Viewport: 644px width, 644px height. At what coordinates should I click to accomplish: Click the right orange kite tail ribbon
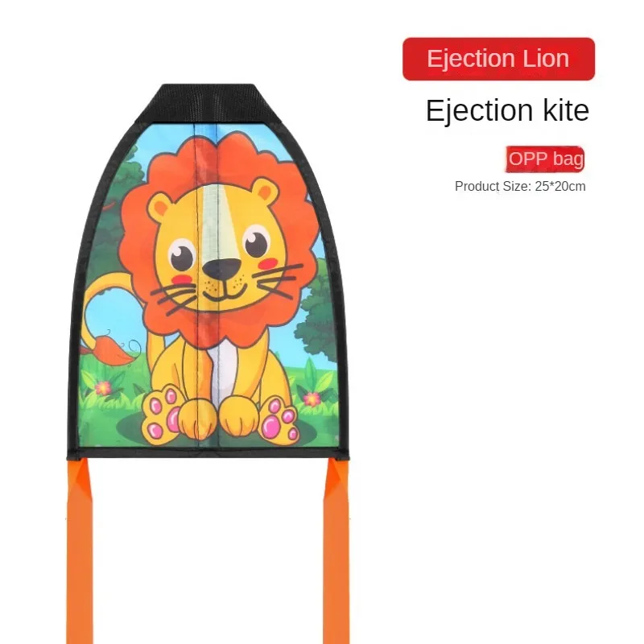tap(336, 551)
